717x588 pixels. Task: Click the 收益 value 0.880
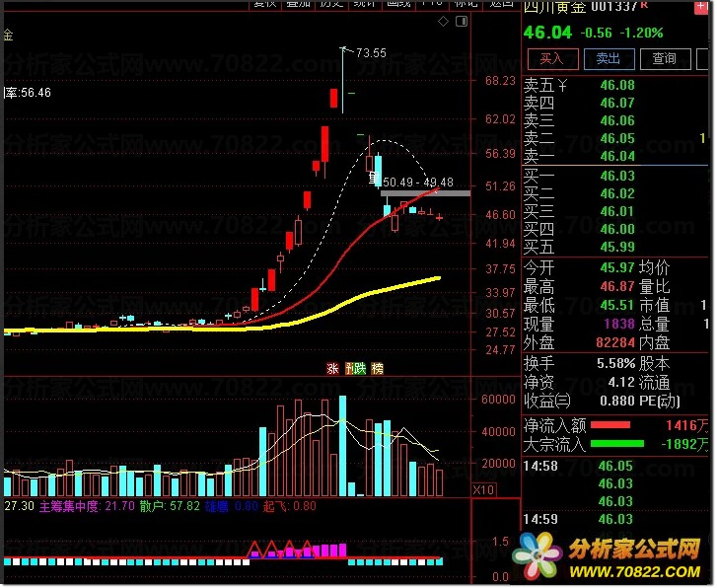[617, 401]
